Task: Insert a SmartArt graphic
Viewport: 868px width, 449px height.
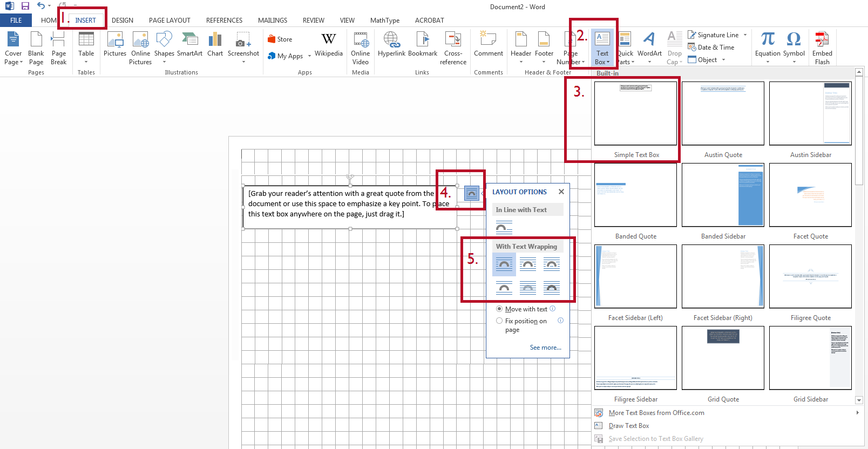Action: [x=189, y=44]
